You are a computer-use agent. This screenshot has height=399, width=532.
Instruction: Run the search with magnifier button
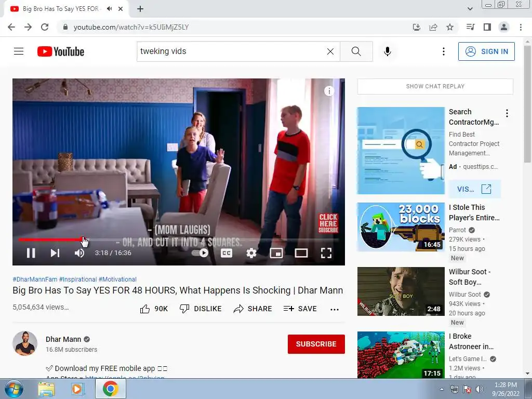[356, 51]
